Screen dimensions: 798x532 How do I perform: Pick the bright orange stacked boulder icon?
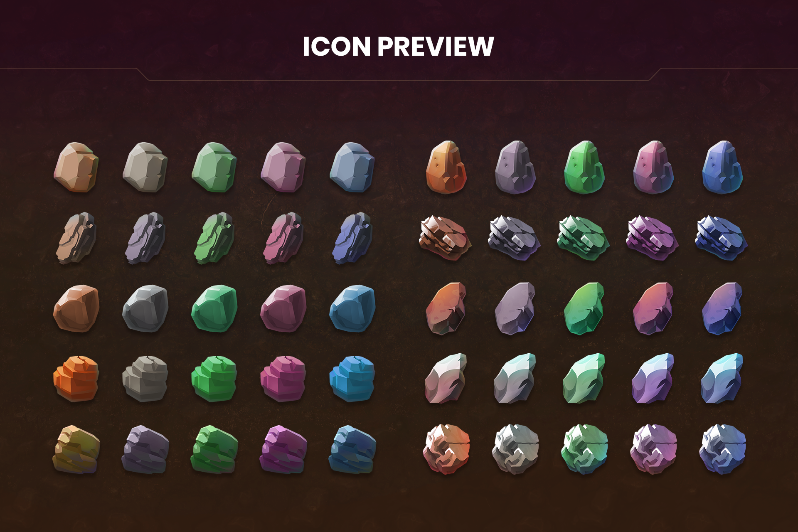[76, 378]
